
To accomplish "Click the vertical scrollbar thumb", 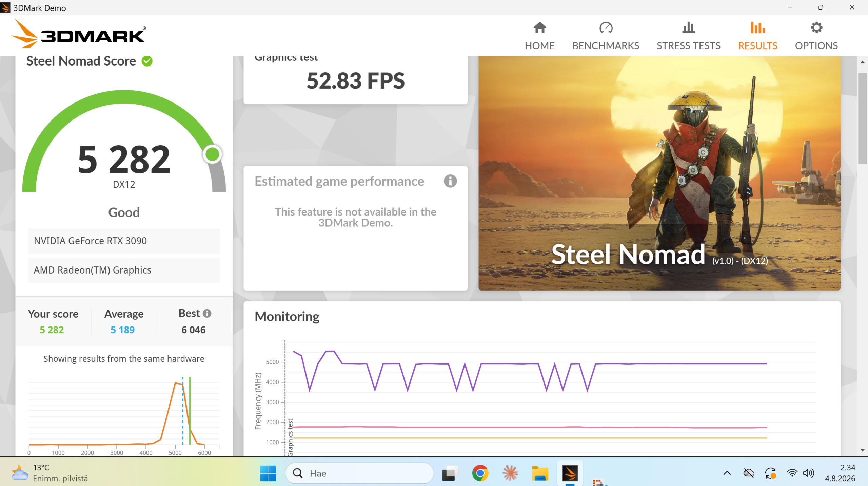I will pos(862,119).
